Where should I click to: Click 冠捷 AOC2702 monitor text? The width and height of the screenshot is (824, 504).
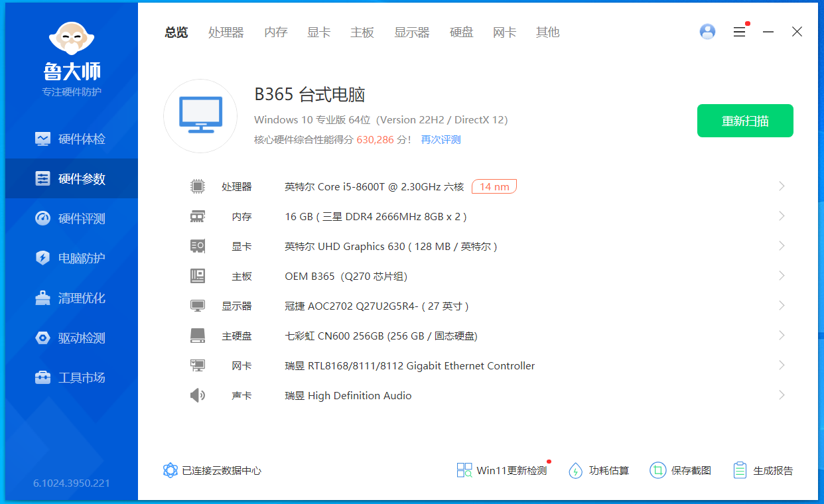[377, 306]
